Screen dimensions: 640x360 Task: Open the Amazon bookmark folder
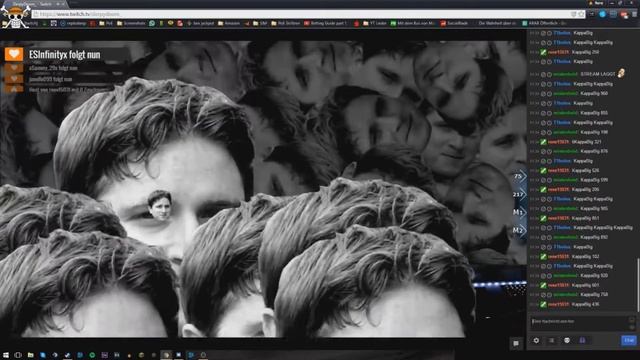(x=229, y=24)
